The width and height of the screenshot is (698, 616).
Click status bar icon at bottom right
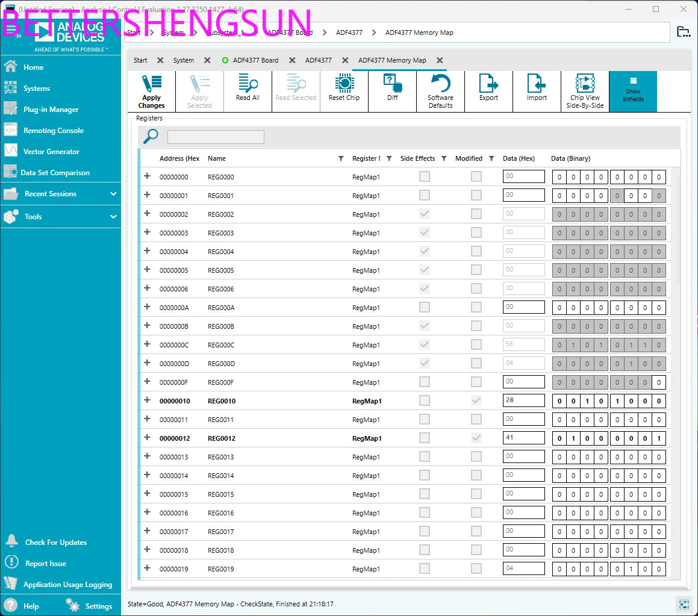tap(684, 604)
